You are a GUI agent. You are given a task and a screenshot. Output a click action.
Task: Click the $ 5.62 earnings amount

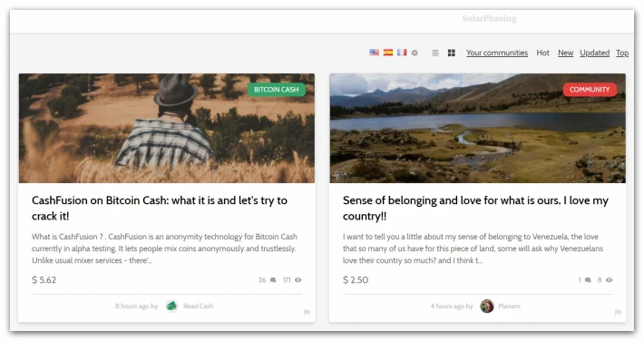point(44,280)
